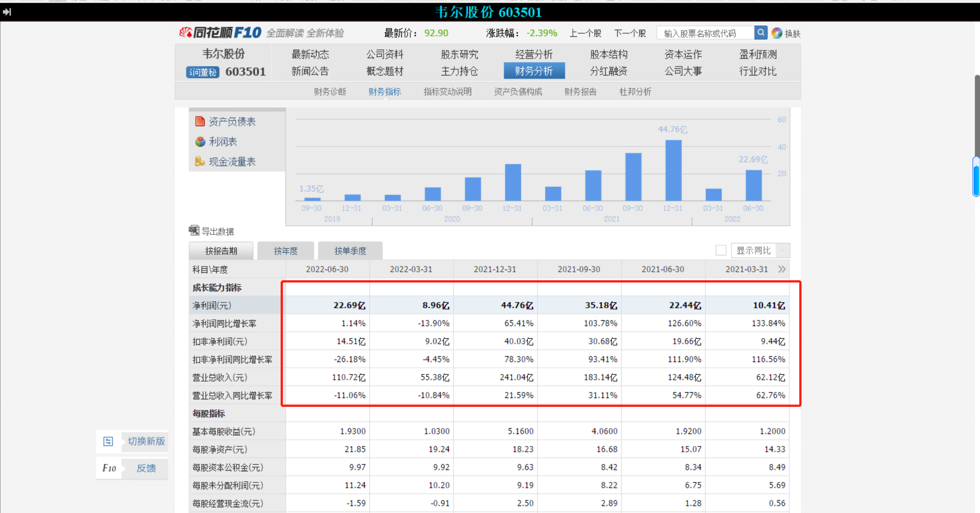Click the collapse sidebar arrow icon

click(7, 12)
